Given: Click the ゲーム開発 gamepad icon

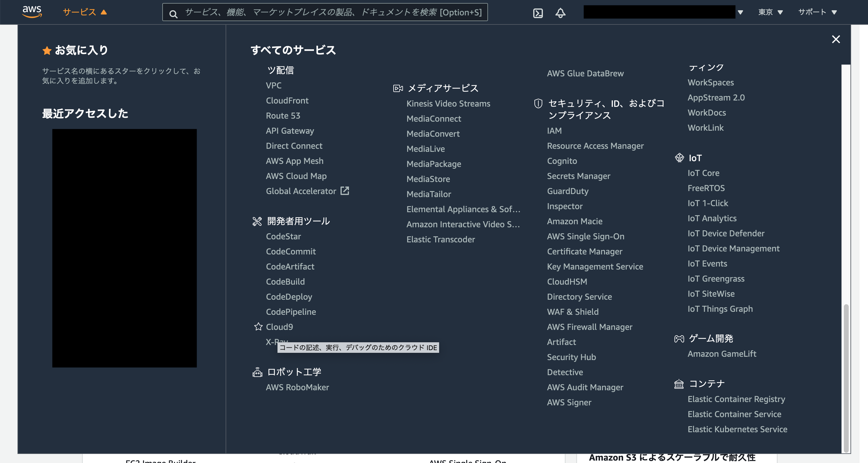Looking at the screenshot, I should 679,338.
